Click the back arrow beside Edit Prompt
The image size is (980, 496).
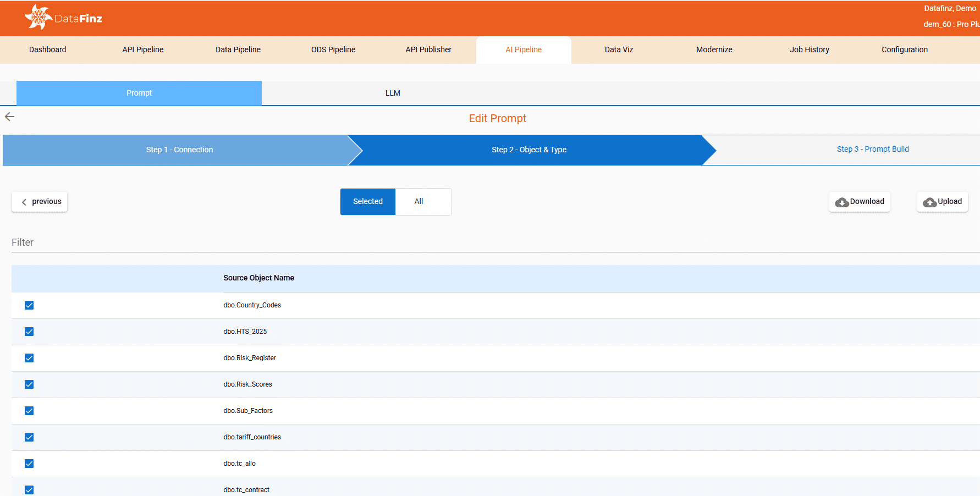coord(9,117)
